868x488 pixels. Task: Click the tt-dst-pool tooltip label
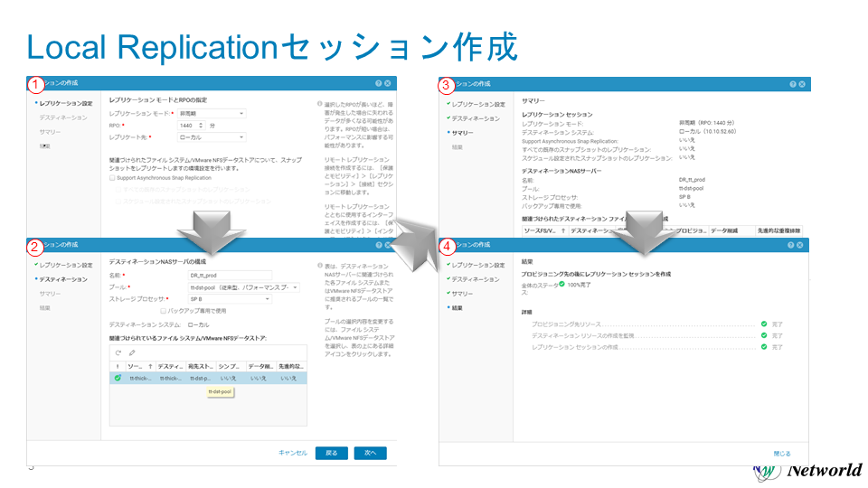tap(220, 391)
